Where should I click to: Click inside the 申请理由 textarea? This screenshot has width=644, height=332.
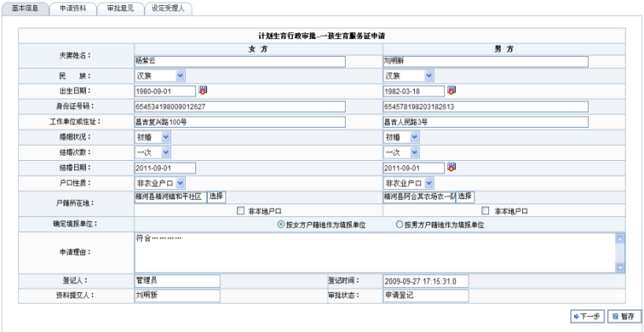point(375,252)
